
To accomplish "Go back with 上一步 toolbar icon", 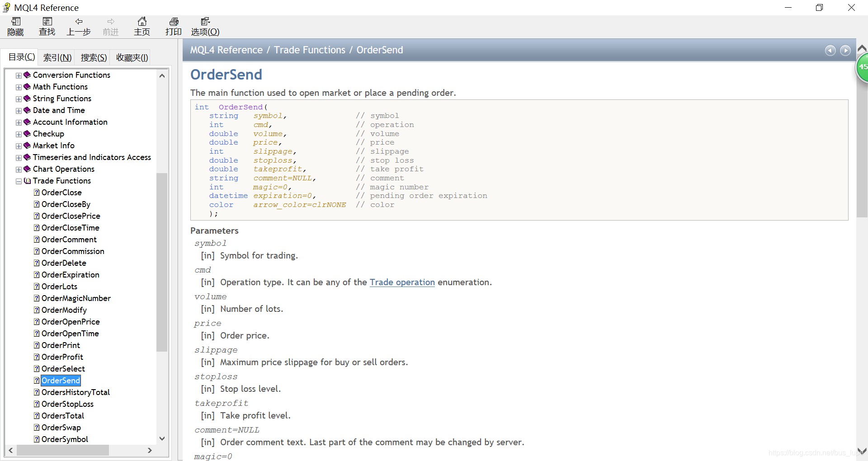I will coord(79,26).
